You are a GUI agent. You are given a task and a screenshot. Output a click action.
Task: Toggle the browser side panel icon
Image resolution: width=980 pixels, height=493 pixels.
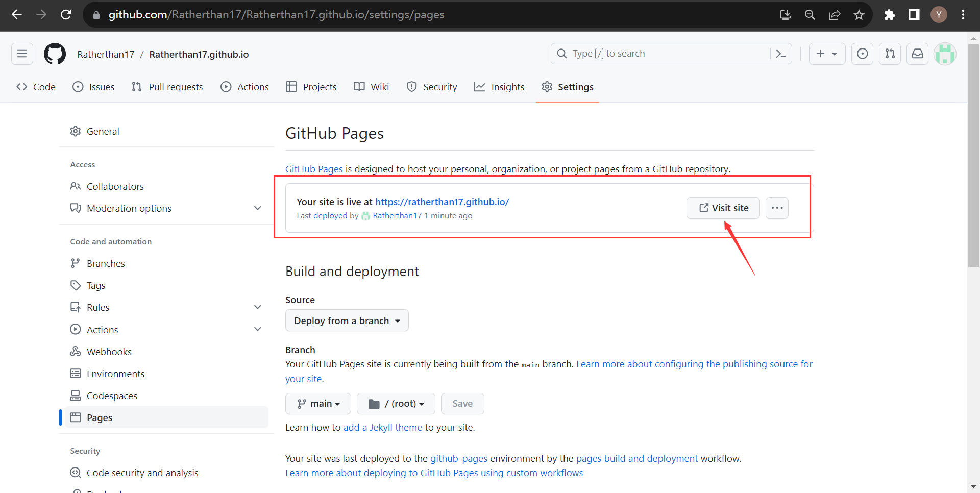coord(914,15)
